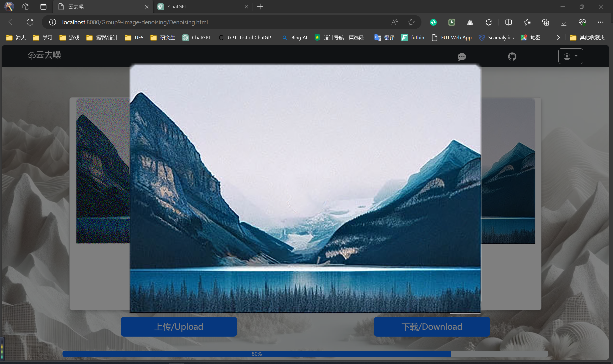Click the 云去噪 cloud logo

click(x=44, y=55)
